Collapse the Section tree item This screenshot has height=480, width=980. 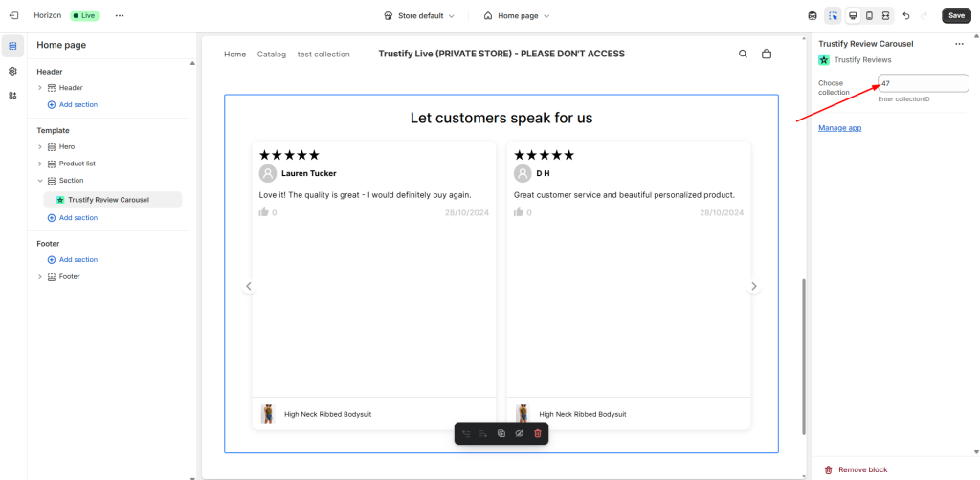click(x=40, y=181)
